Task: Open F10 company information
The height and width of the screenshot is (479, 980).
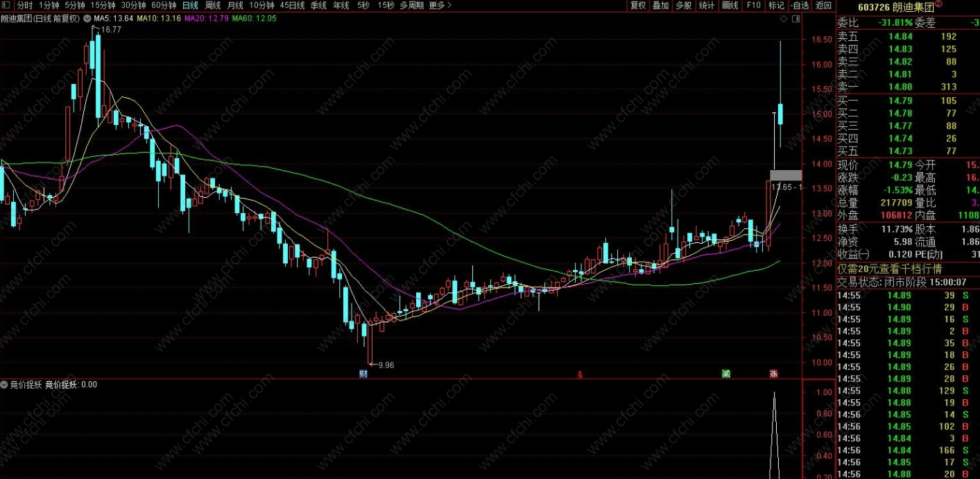Action: click(753, 6)
